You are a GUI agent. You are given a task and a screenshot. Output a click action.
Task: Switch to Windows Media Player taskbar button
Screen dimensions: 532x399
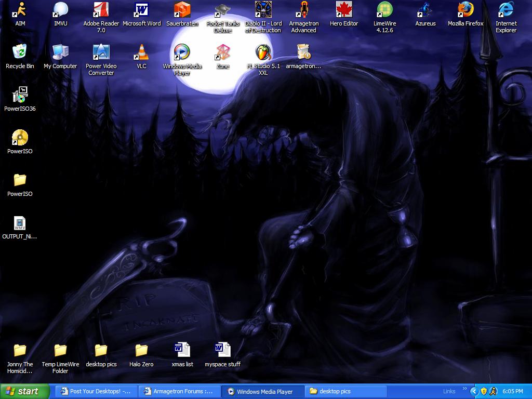[262, 391]
